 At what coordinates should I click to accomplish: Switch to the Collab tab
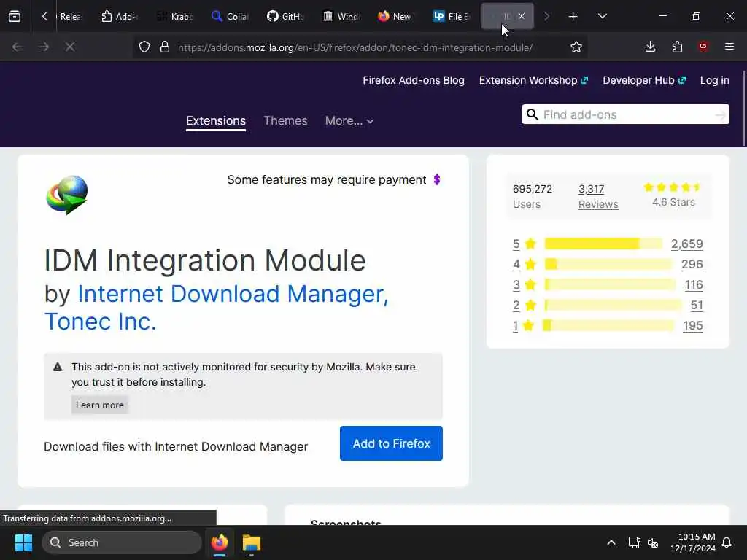click(230, 16)
